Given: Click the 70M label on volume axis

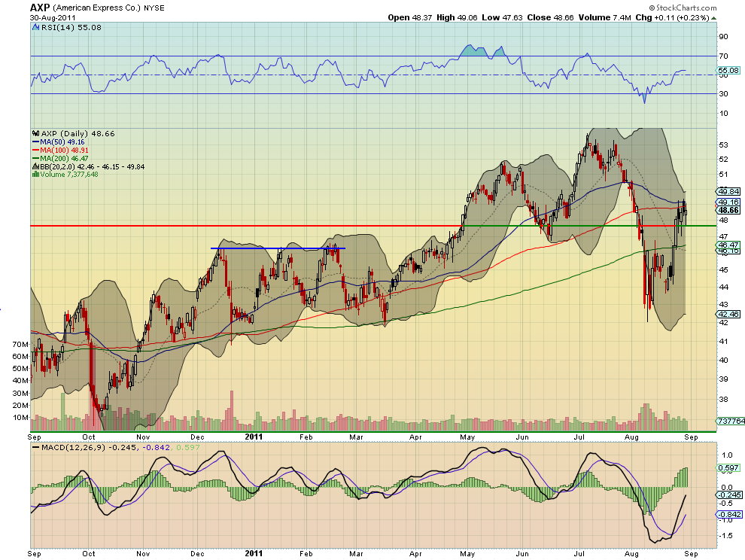Looking at the screenshot, I should [x=20, y=344].
